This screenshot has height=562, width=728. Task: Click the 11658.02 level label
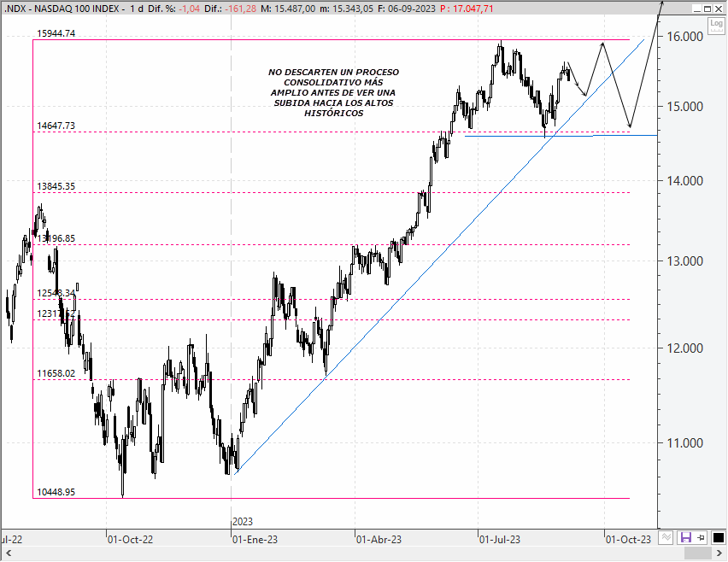[56, 373]
